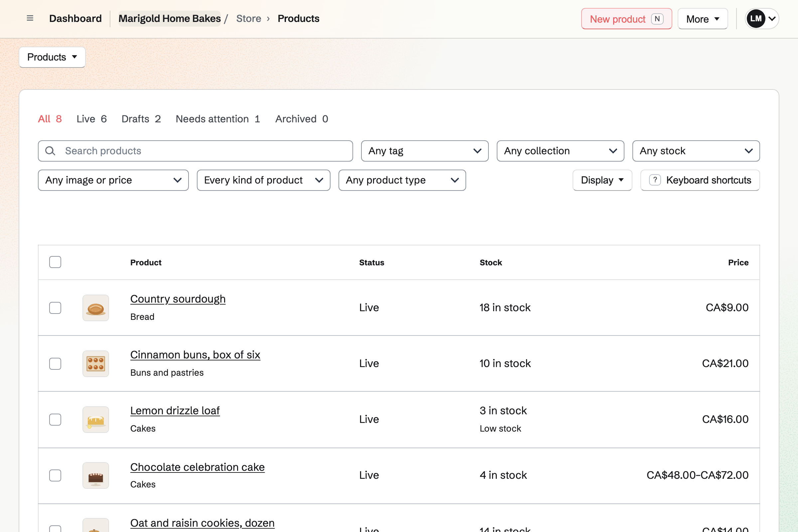Open the Country sourdough product link

pyautogui.click(x=178, y=299)
